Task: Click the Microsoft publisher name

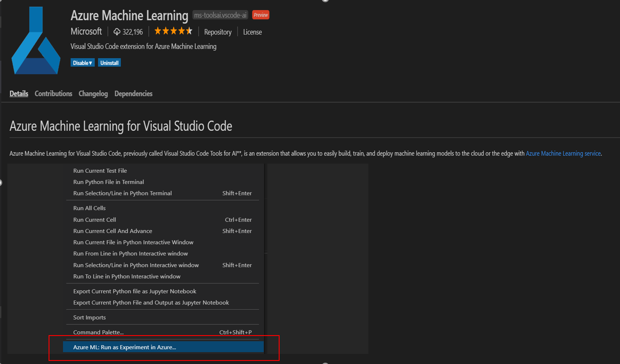Action: 86,31
